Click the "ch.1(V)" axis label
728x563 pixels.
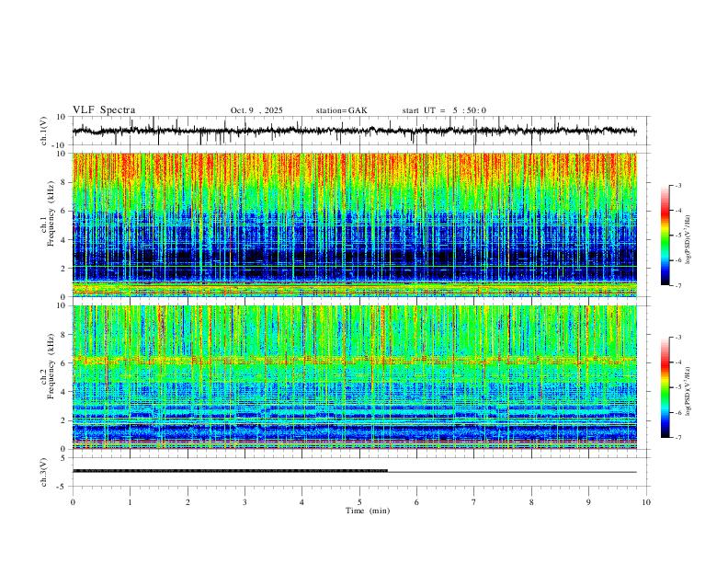click(x=44, y=131)
